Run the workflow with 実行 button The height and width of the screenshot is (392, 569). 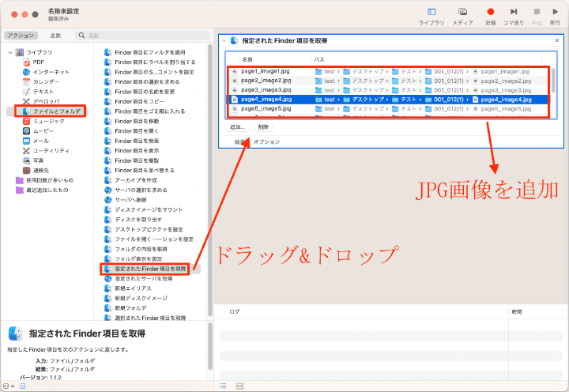pyautogui.click(x=555, y=13)
